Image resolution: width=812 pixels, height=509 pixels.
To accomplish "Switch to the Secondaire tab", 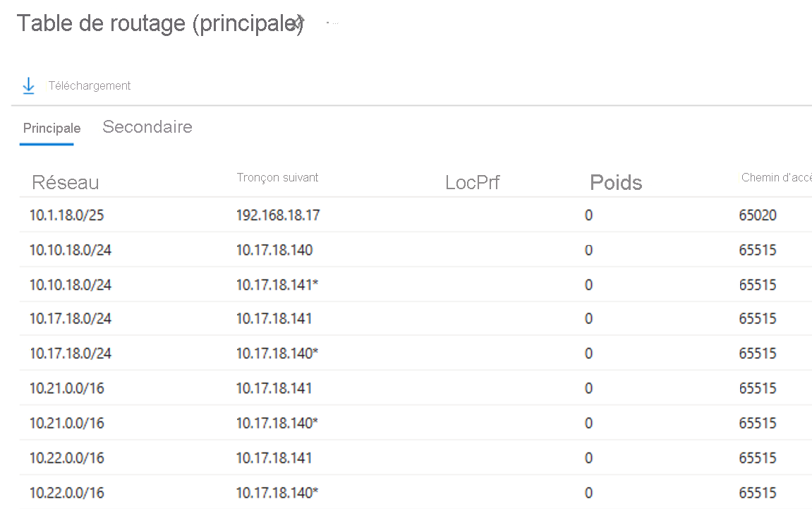I will (147, 127).
